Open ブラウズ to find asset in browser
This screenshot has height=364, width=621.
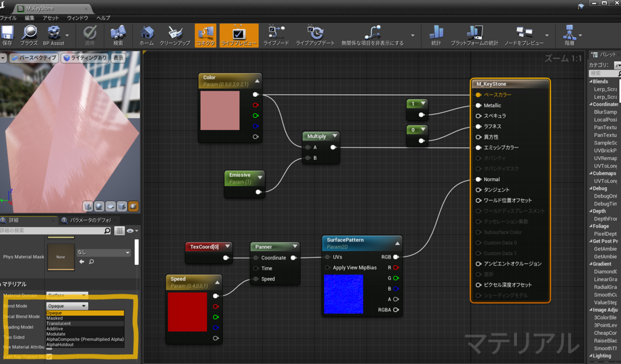tap(29, 36)
